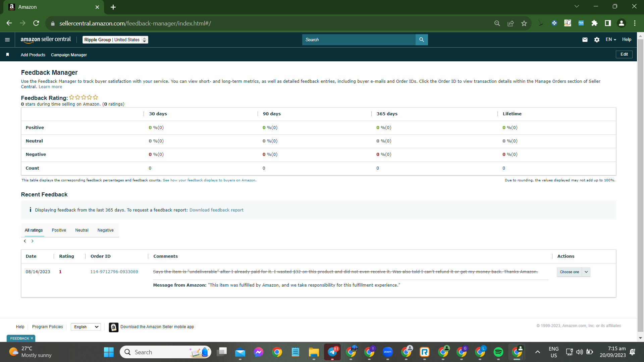The image size is (644, 362).
Task: Open a new browser tab
Action: (113, 7)
